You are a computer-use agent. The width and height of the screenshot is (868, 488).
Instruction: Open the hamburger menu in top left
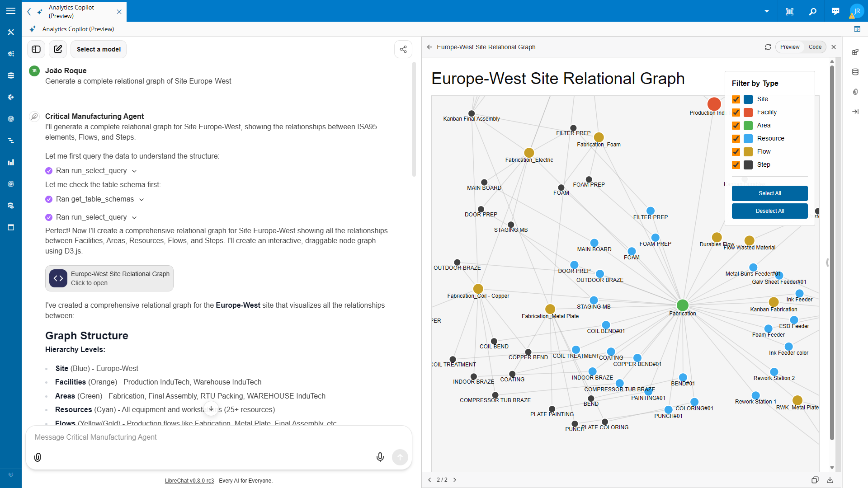click(11, 11)
